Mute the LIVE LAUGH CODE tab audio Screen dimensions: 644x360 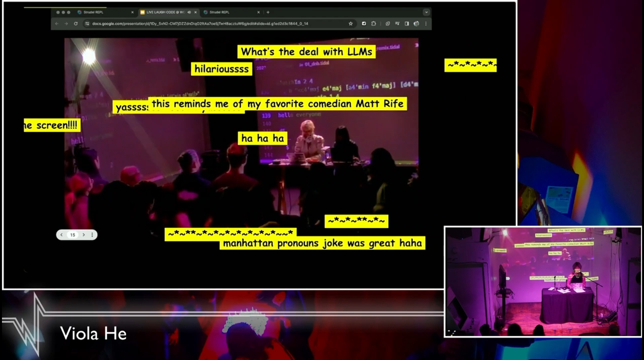189,12
